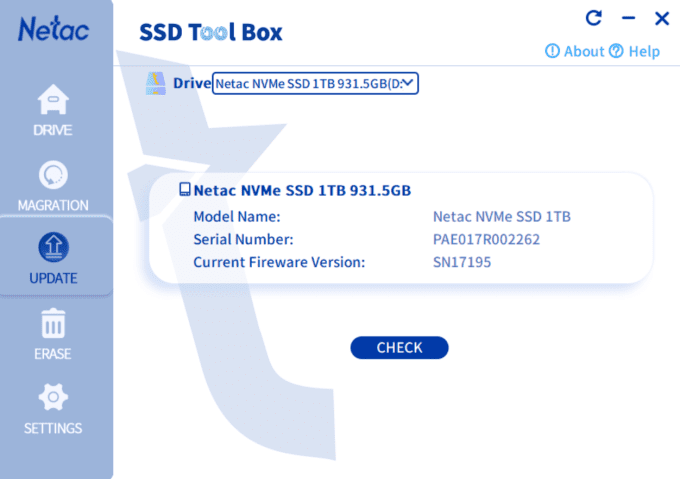The height and width of the screenshot is (479, 680).
Task: Open the MAGRATION section icon
Action: 53,175
